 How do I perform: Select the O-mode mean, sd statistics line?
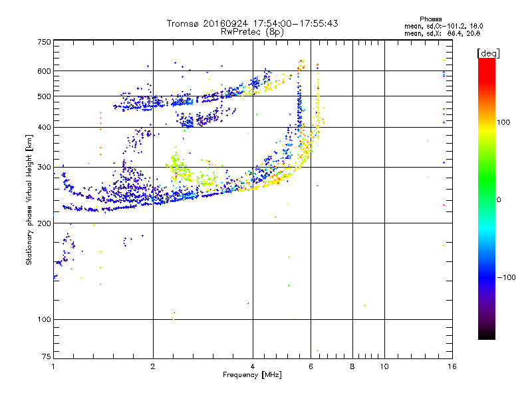(x=442, y=26)
